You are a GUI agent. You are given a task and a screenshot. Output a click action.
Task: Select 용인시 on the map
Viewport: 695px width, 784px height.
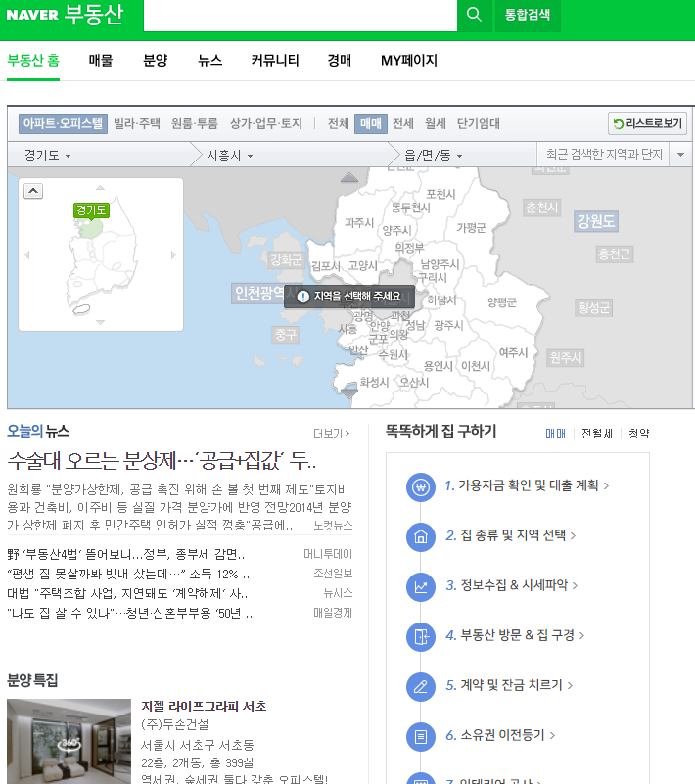click(438, 366)
